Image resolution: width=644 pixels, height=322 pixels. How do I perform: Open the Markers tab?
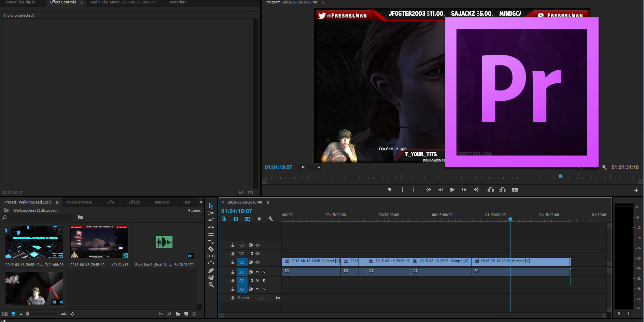(162, 202)
